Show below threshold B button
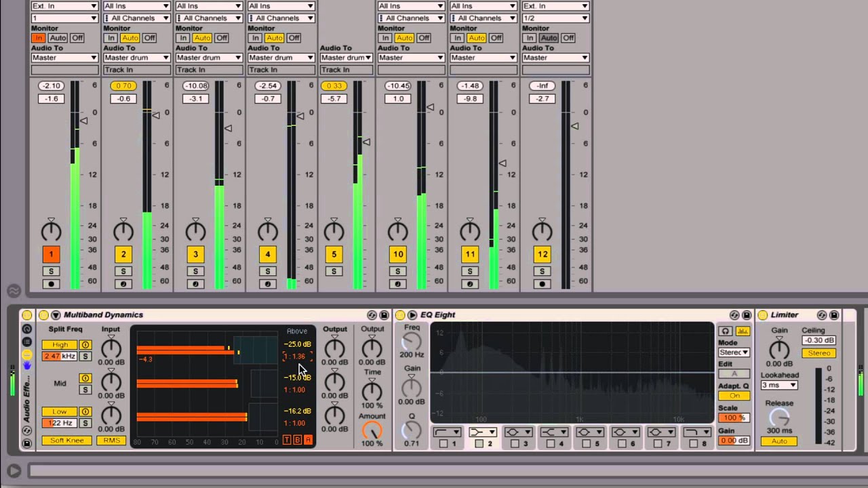The image size is (868, 488). [x=297, y=441]
